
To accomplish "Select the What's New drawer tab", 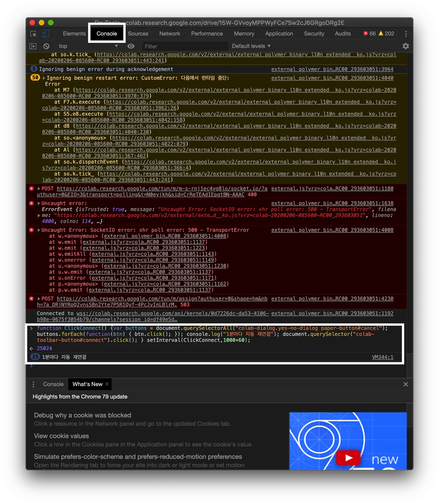I will 87,384.
